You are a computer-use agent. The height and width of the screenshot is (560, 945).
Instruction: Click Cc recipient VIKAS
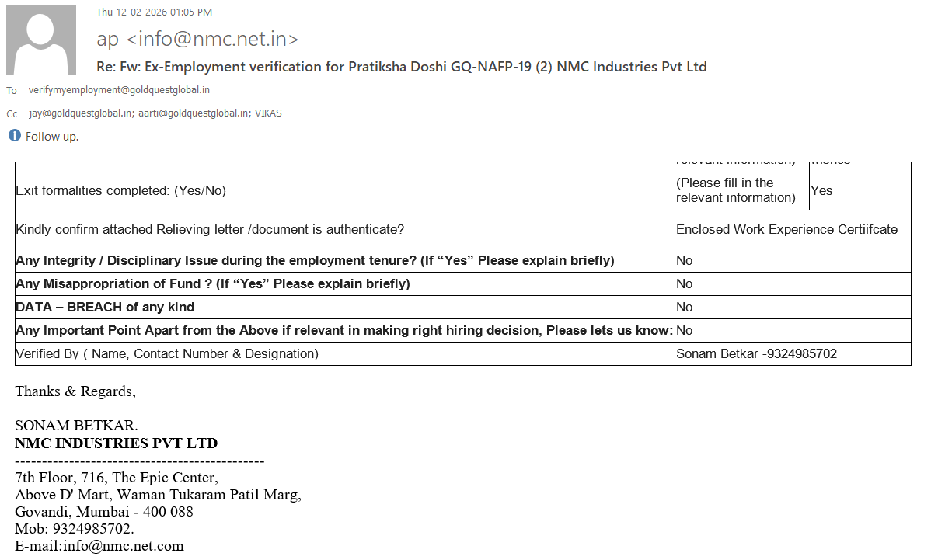(268, 113)
